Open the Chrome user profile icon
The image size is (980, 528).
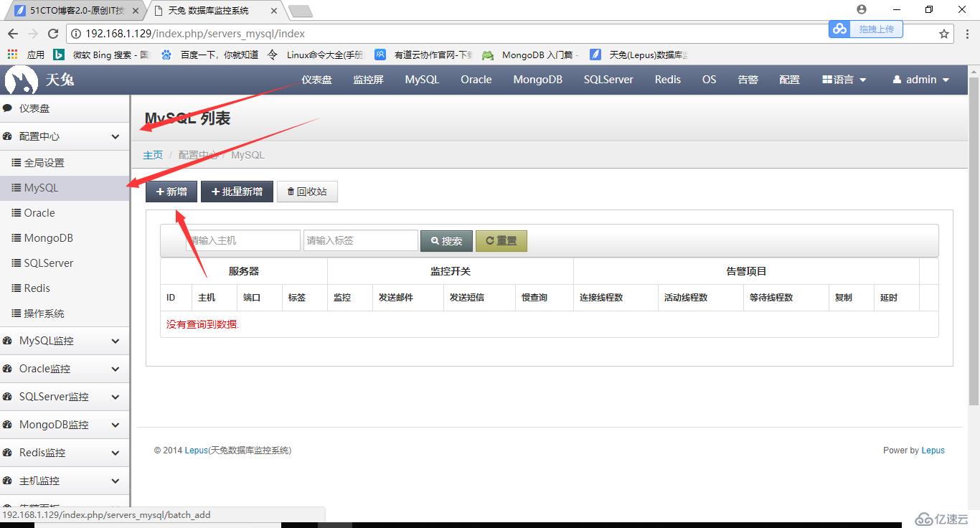click(862, 9)
